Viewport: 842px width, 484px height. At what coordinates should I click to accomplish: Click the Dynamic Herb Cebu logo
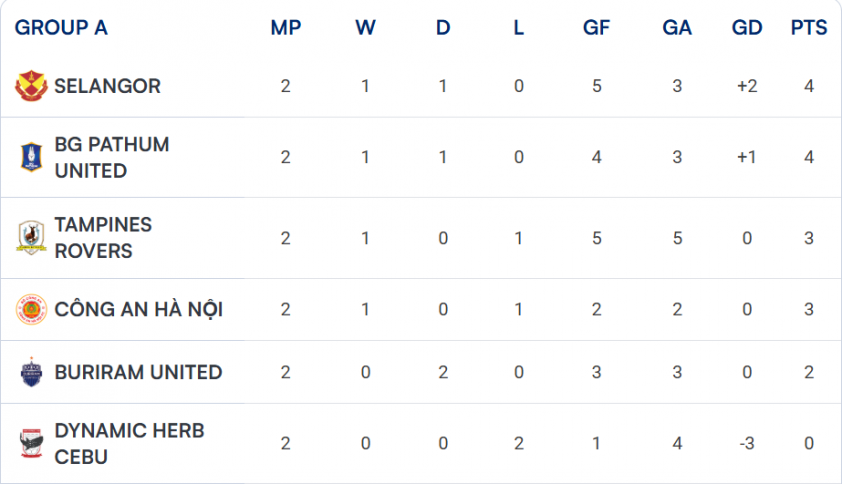click(x=31, y=444)
